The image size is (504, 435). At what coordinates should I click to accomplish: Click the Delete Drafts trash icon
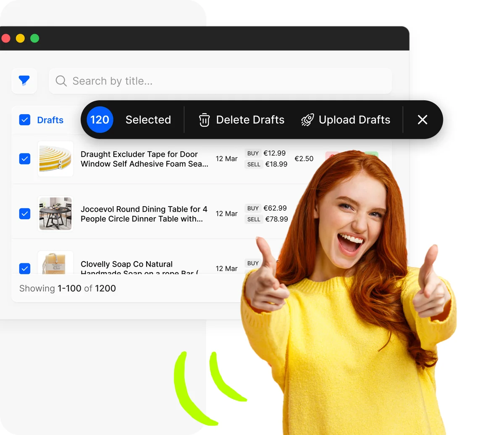204,120
